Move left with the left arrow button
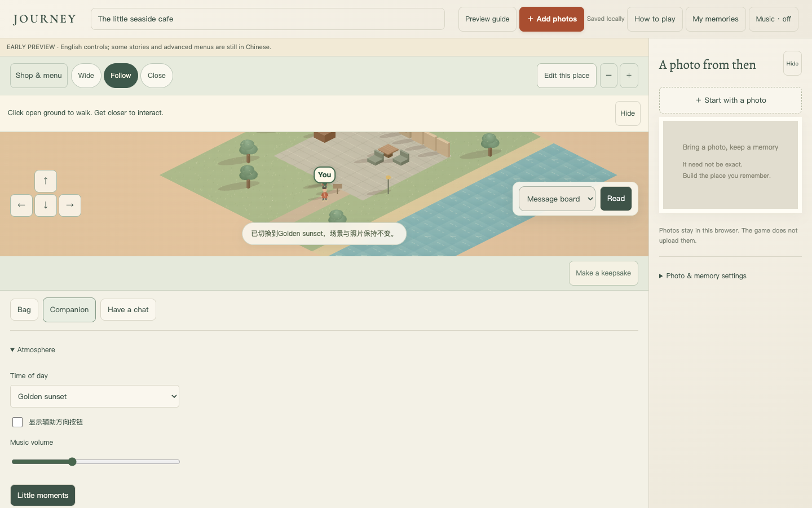The image size is (812, 508). pos(21,205)
